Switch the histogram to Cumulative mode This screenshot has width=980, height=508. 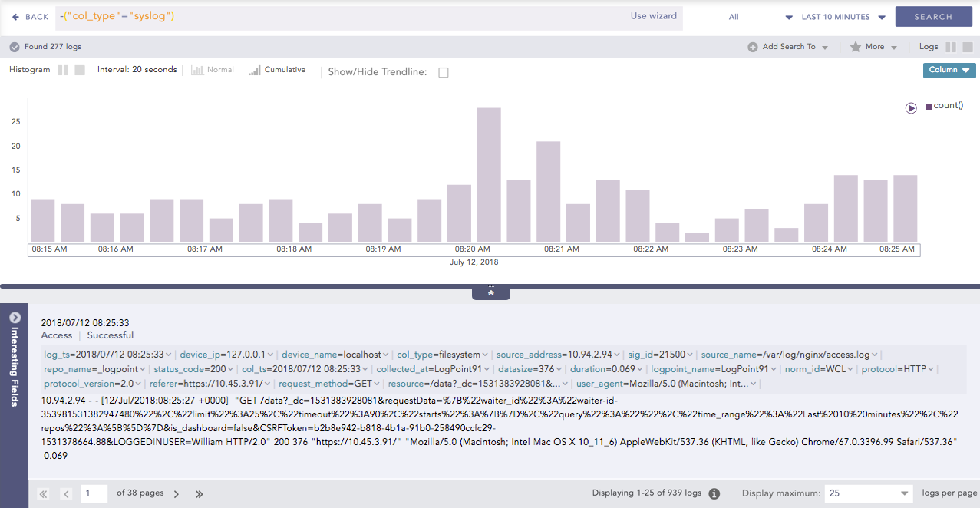[276, 70]
